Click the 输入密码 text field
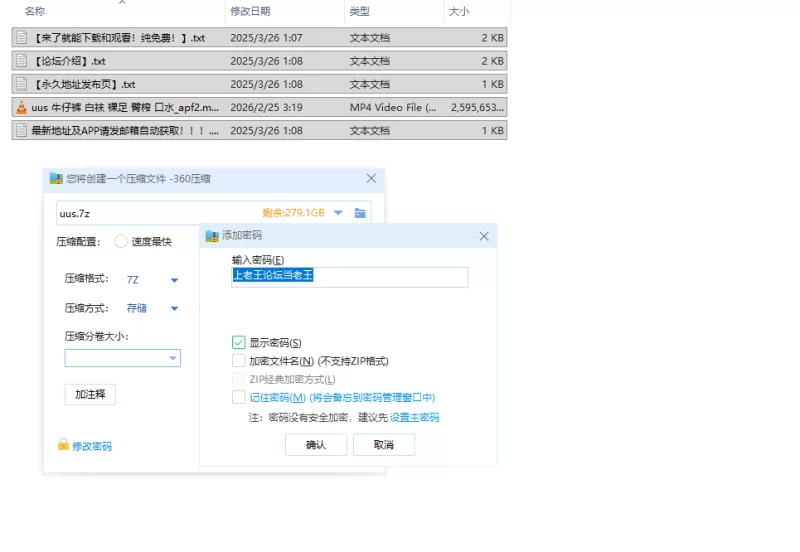This screenshot has height=552, width=800. tap(349, 277)
